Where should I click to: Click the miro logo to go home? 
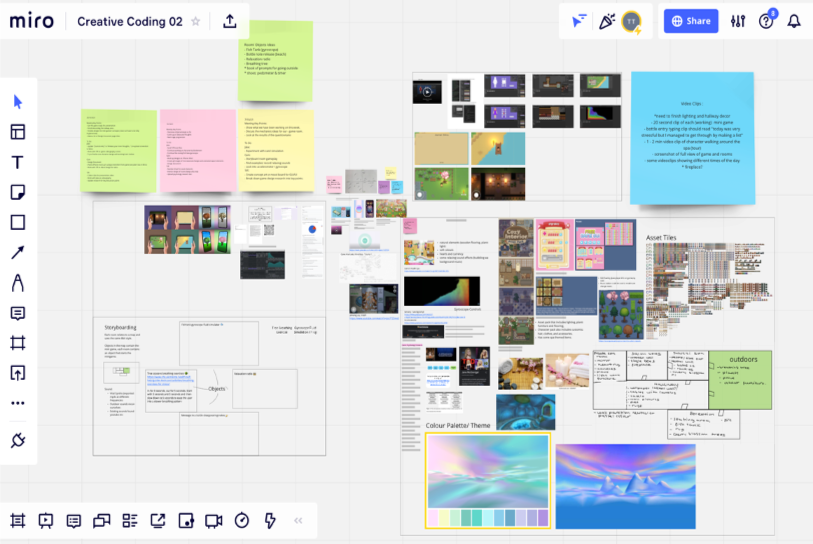tap(31, 21)
